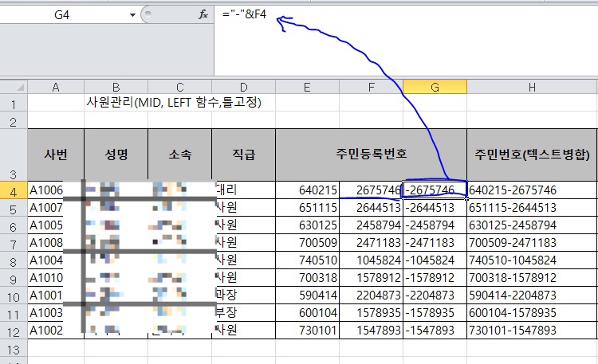Select row 12 header
This screenshot has height=364, width=598.
[x=14, y=331]
